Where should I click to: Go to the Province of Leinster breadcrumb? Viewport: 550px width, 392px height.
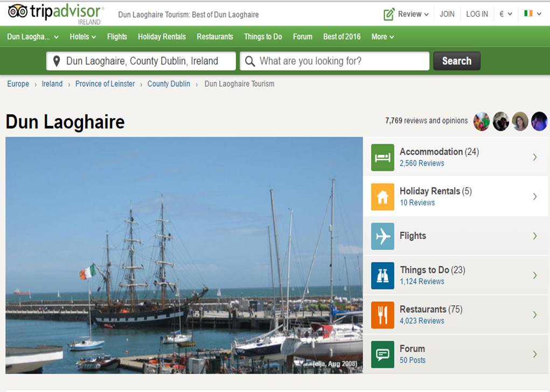[x=105, y=84]
